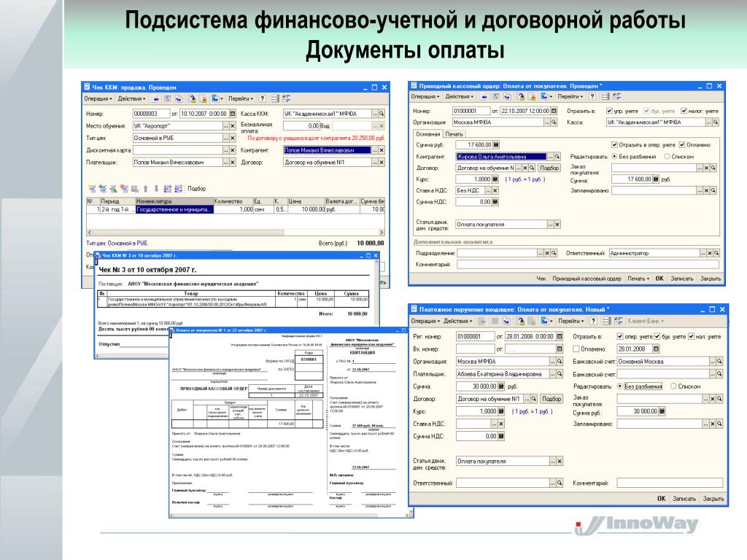The width and height of the screenshot is (747, 560).
Task: Click the delete row icon in the Чек ККМ table toolbar
Action: (124, 189)
